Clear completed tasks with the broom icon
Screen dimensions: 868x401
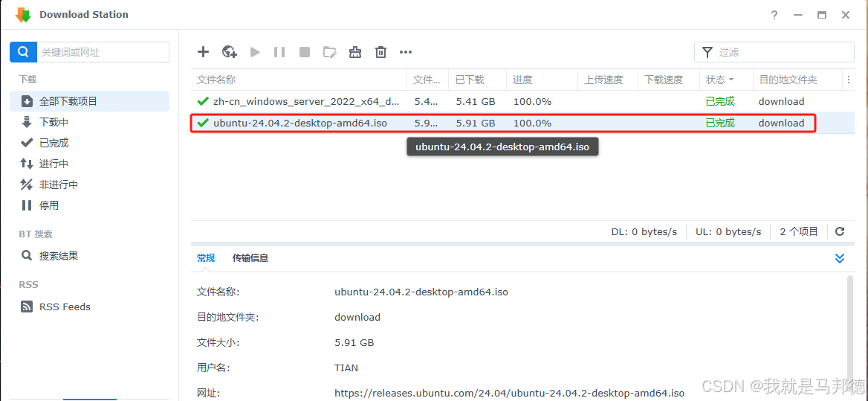354,52
